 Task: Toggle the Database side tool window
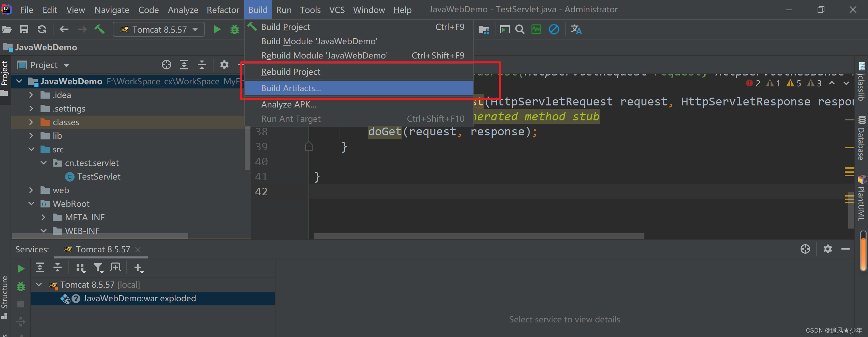pos(862,138)
